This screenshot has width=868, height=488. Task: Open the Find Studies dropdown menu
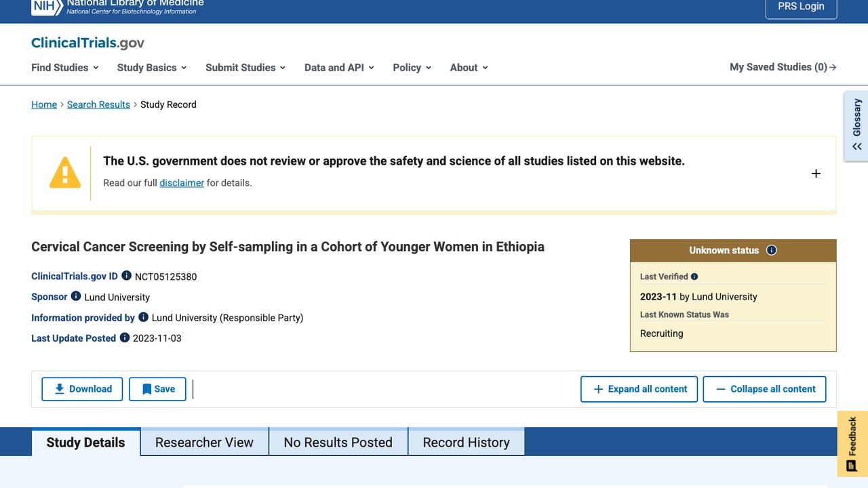[x=65, y=67]
